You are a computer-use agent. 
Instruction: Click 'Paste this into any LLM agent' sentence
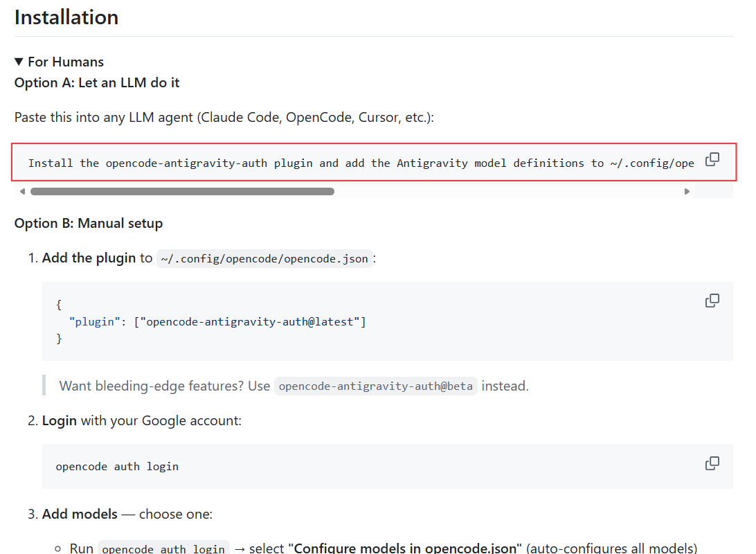[x=224, y=117]
